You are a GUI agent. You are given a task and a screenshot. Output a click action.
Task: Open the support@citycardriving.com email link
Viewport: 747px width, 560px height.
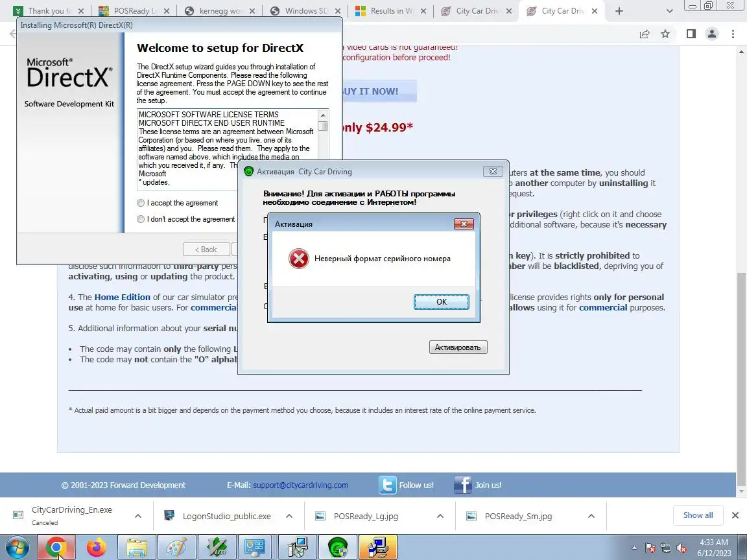coord(300,485)
